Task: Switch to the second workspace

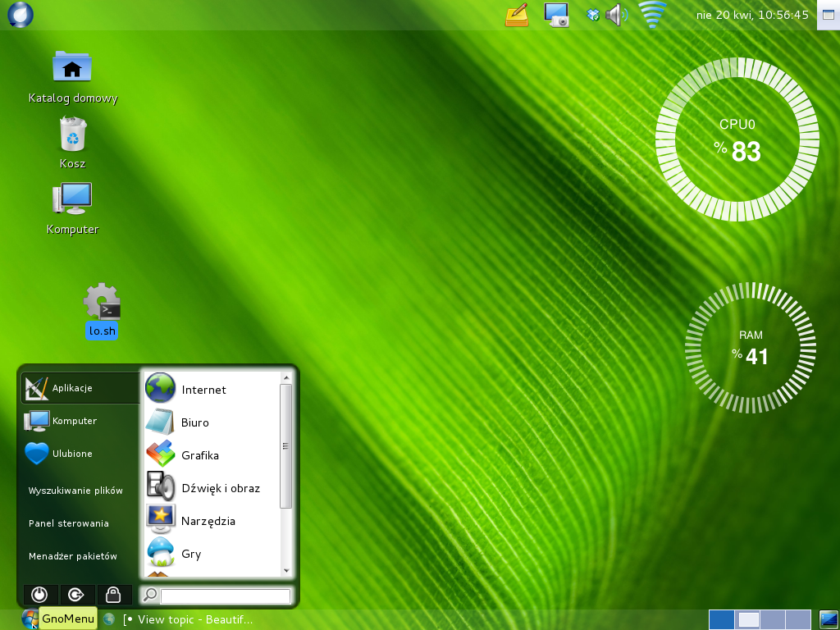Action: point(747,619)
